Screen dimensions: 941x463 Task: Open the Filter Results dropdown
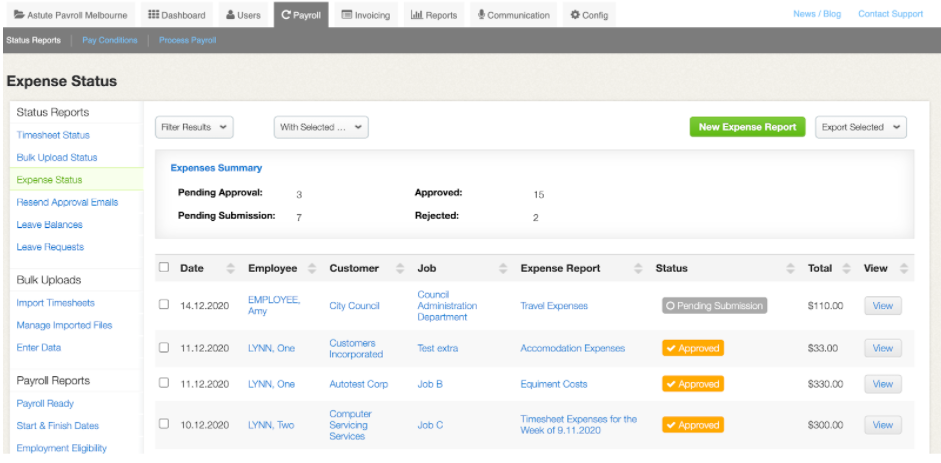click(195, 127)
